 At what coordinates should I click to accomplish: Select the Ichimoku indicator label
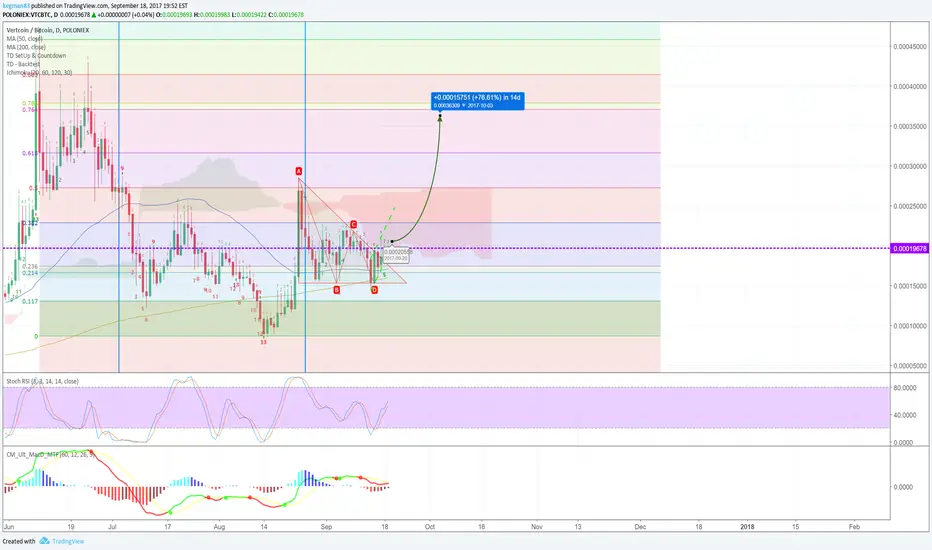coord(39,73)
